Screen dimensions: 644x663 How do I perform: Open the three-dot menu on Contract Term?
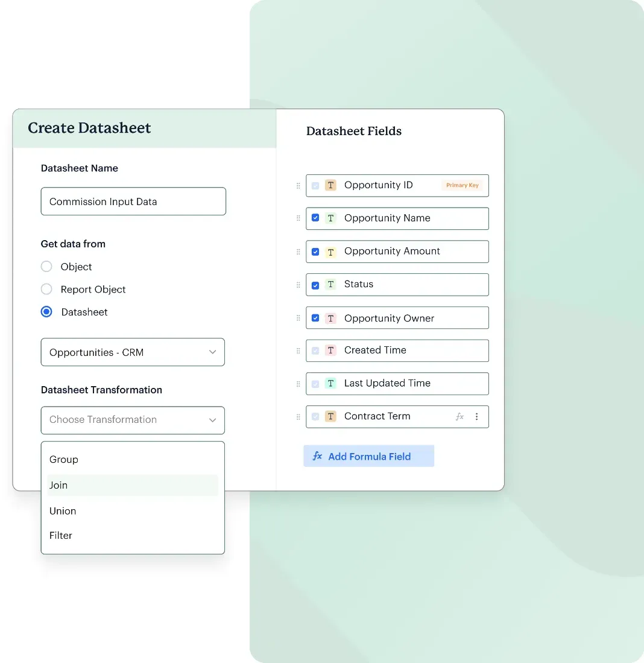pos(477,416)
